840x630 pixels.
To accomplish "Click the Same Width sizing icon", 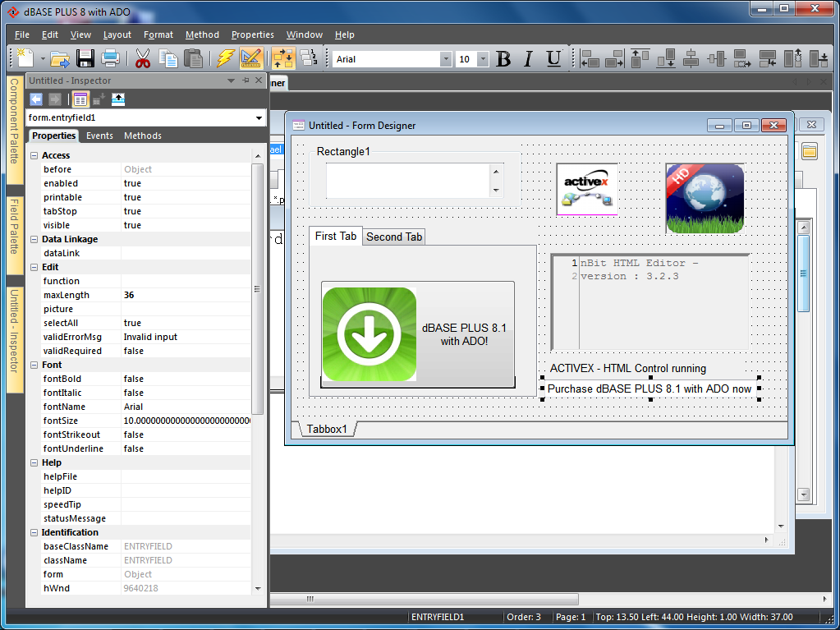I will coord(767,58).
